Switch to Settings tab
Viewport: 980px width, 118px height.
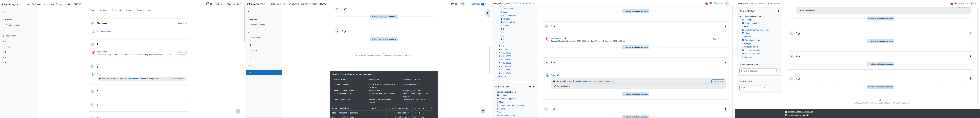coord(104,10)
